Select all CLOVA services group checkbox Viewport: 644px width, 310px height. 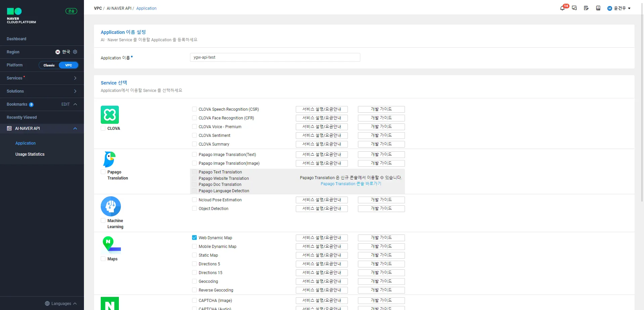[103, 128]
